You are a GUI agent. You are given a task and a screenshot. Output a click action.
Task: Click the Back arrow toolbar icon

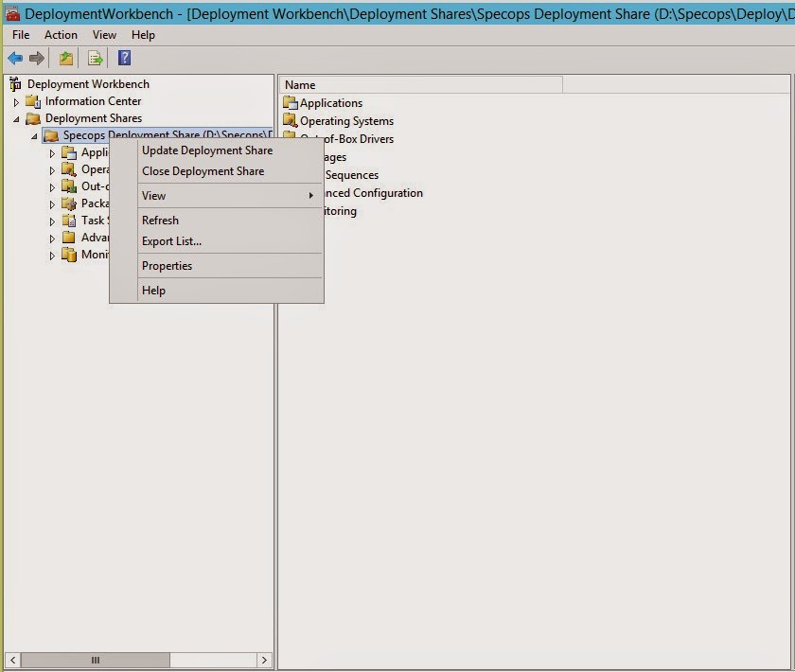(x=15, y=59)
